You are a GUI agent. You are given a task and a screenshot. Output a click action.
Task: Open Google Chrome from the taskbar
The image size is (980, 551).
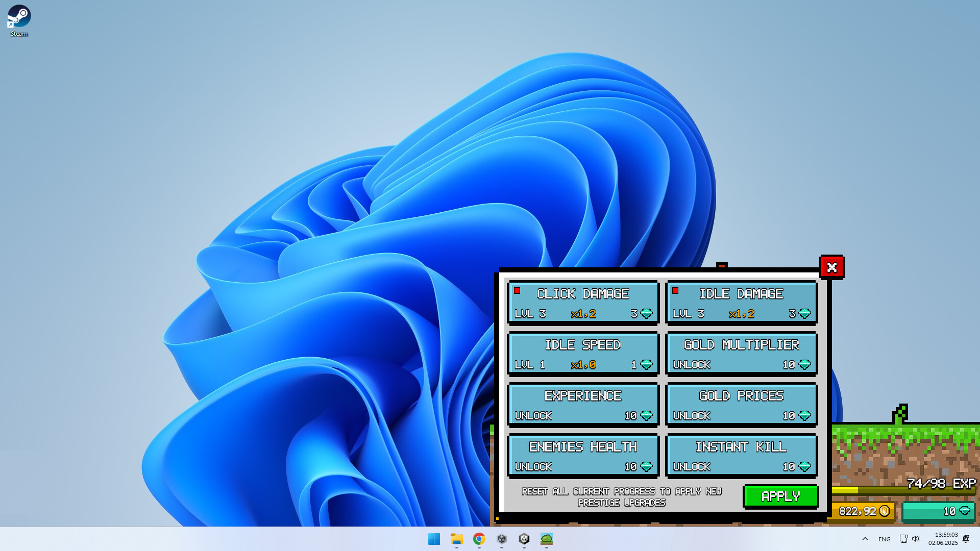point(479,539)
